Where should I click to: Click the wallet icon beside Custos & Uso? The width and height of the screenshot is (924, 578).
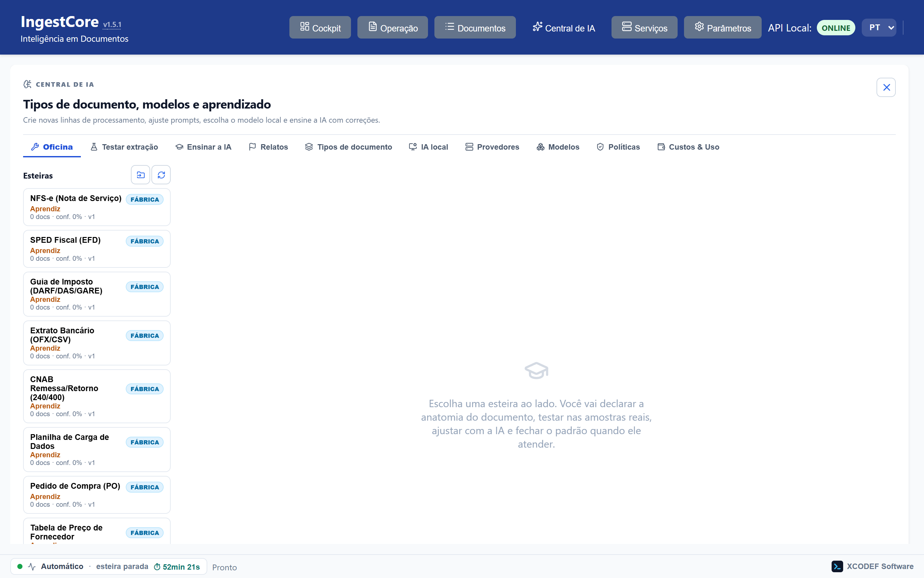661,147
